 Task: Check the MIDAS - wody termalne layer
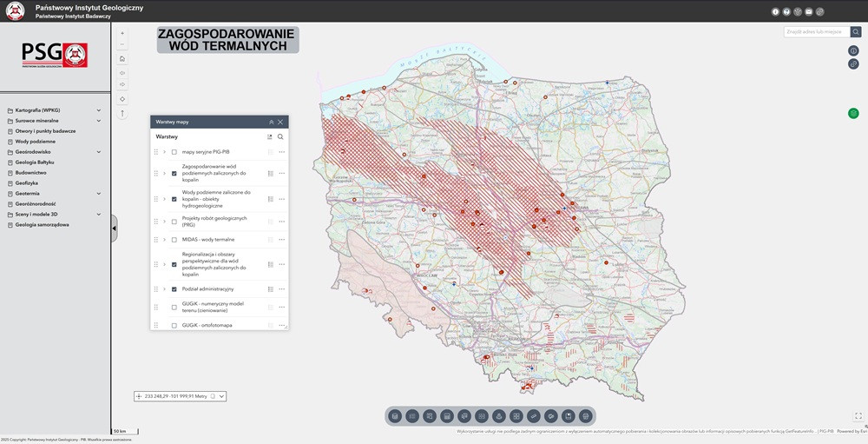(174, 240)
